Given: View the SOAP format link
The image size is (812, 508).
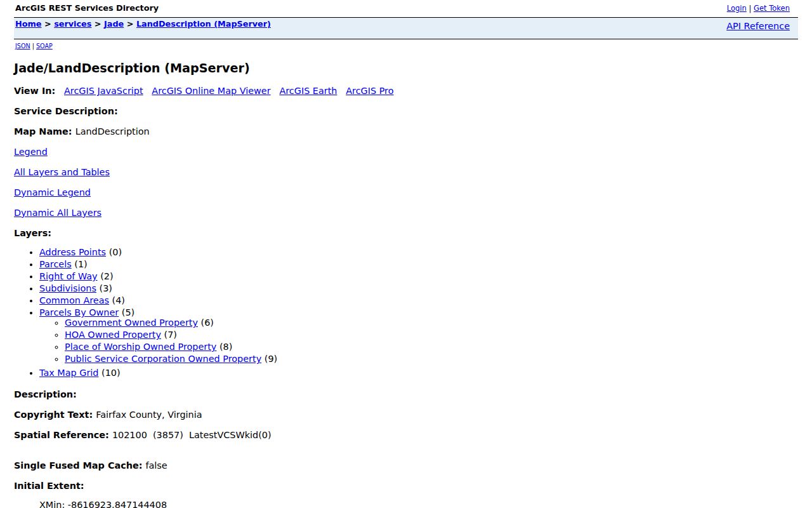Looking at the screenshot, I should click(44, 46).
